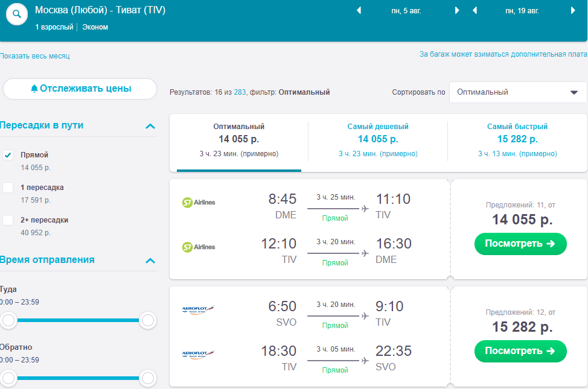Click the left handle of Туда time slider

[x=8, y=320]
